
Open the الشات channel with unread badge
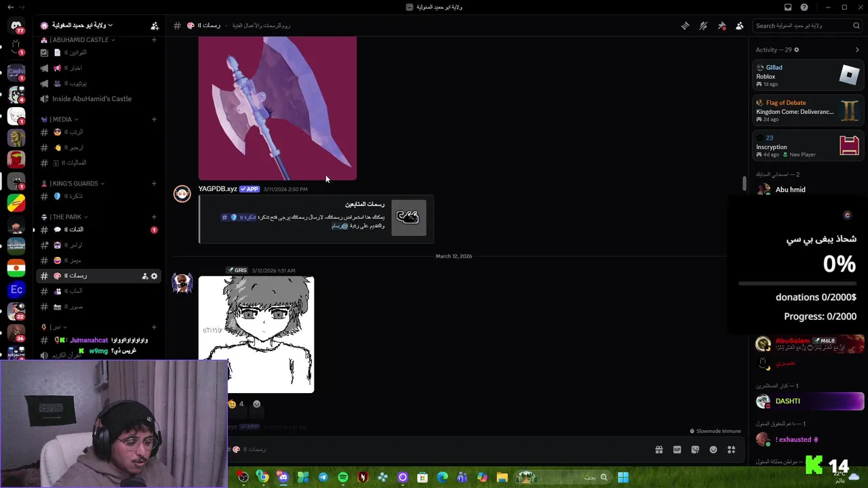click(98, 230)
